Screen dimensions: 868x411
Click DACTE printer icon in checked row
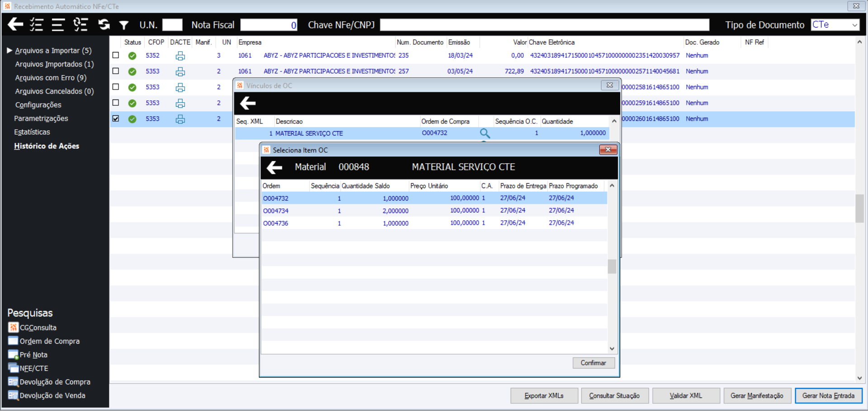pos(180,119)
